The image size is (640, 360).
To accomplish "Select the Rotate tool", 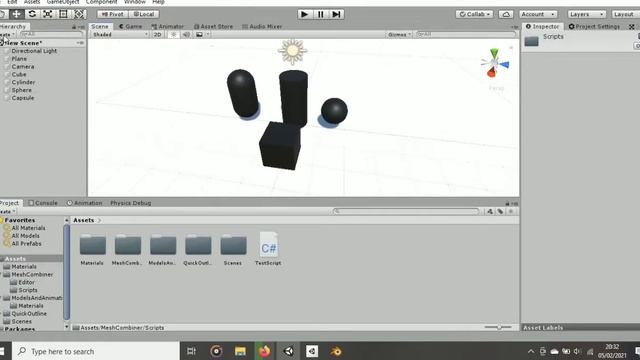I will pyautogui.click(x=32, y=14).
